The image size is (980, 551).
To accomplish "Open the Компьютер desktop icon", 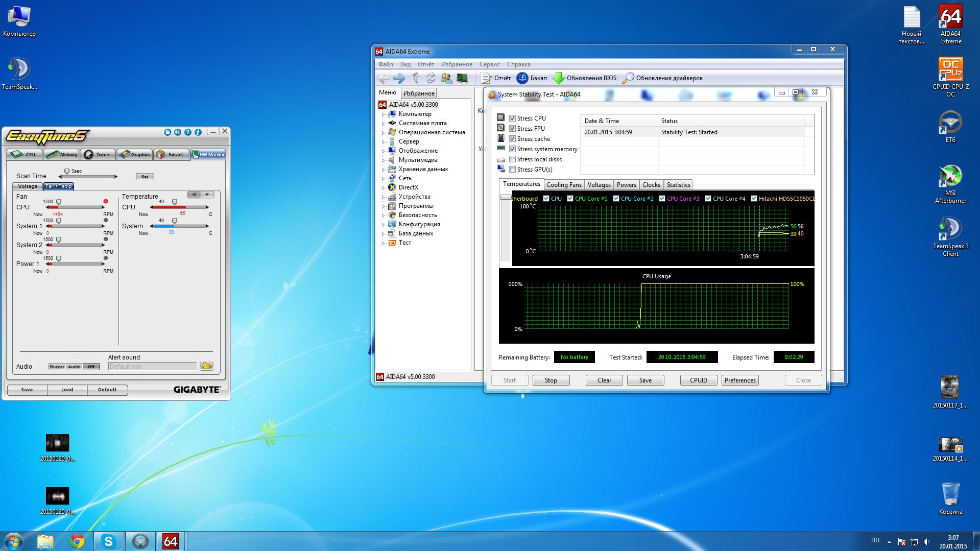I will [x=19, y=21].
